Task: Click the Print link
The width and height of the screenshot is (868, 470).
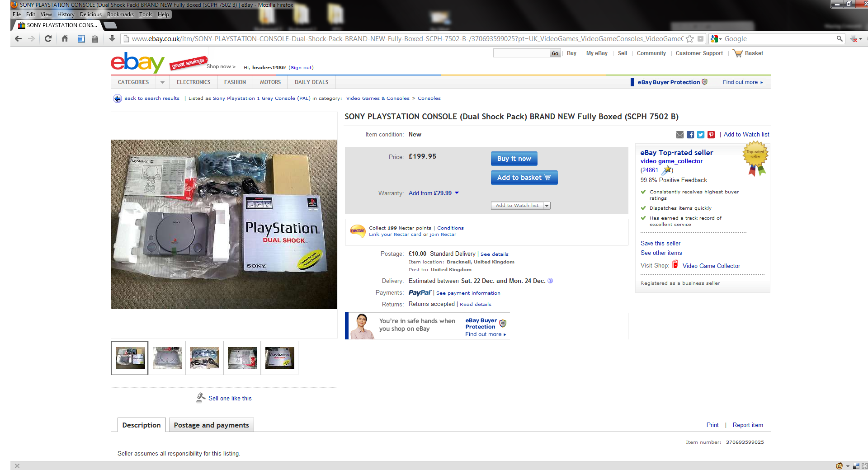Action: pos(712,425)
